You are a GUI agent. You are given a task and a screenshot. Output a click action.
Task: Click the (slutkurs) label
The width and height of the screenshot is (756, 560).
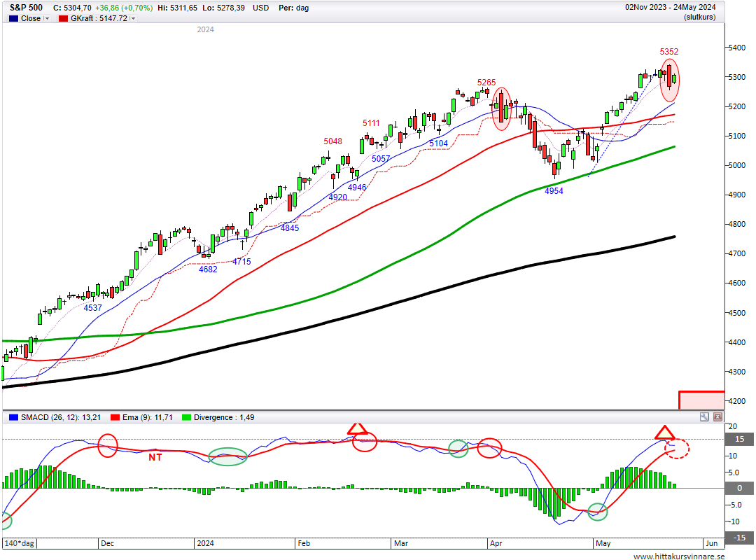(x=699, y=17)
